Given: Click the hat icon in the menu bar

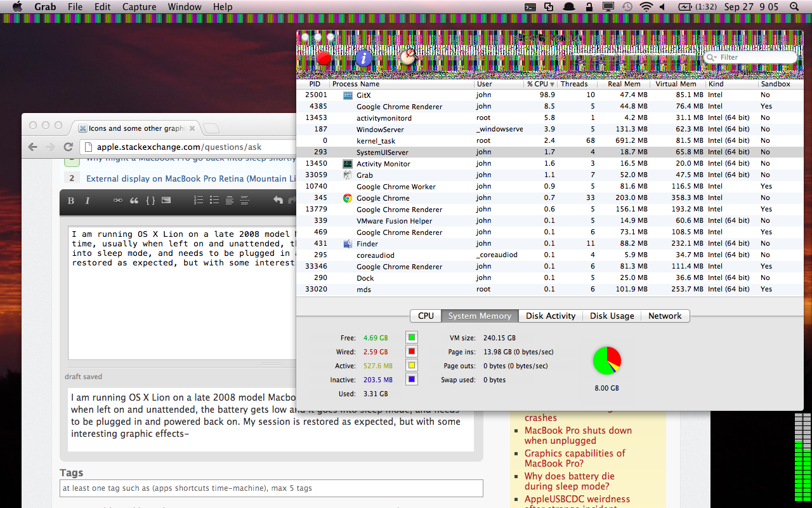Looking at the screenshot, I should click(569, 7).
